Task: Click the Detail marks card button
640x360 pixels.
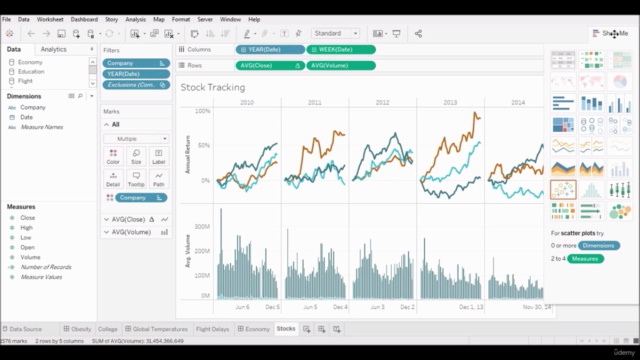Action: [x=113, y=179]
